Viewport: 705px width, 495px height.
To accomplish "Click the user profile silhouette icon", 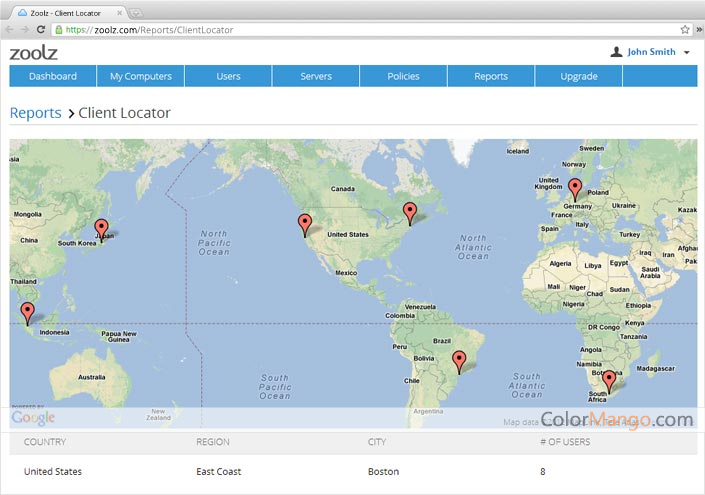I will (x=616, y=52).
